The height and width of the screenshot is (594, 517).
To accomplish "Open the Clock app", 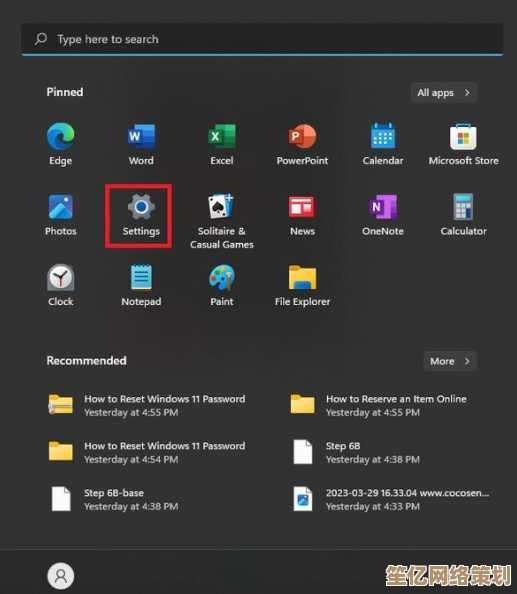I will [61, 285].
